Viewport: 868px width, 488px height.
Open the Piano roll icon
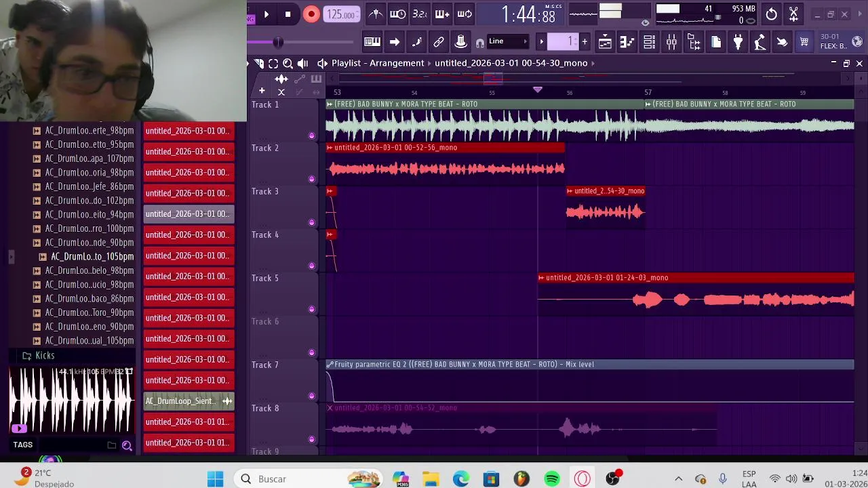pos(627,42)
